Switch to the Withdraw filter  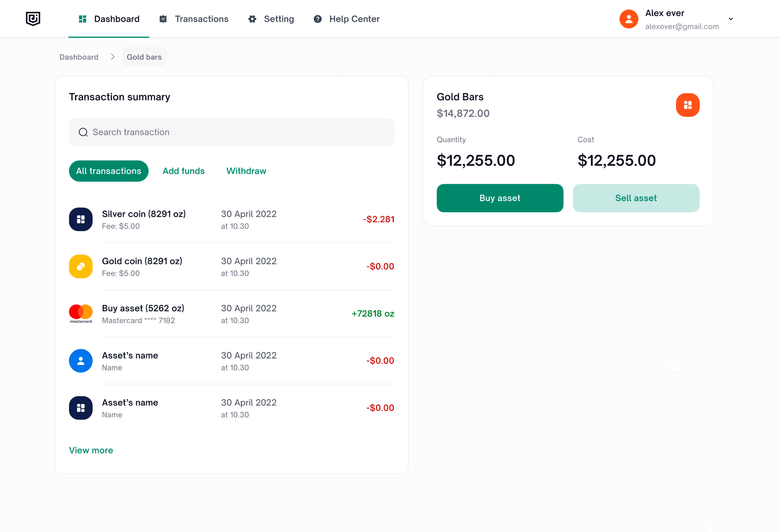246,171
